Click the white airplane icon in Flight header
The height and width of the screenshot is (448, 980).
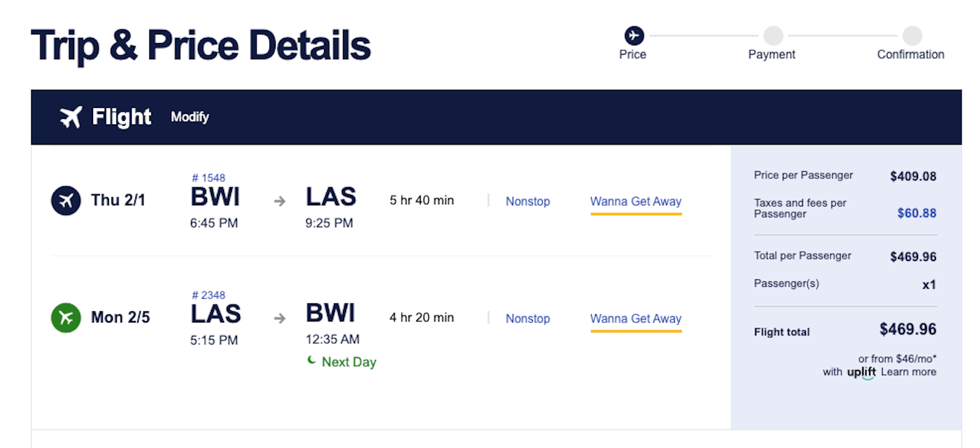coord(70,116)
